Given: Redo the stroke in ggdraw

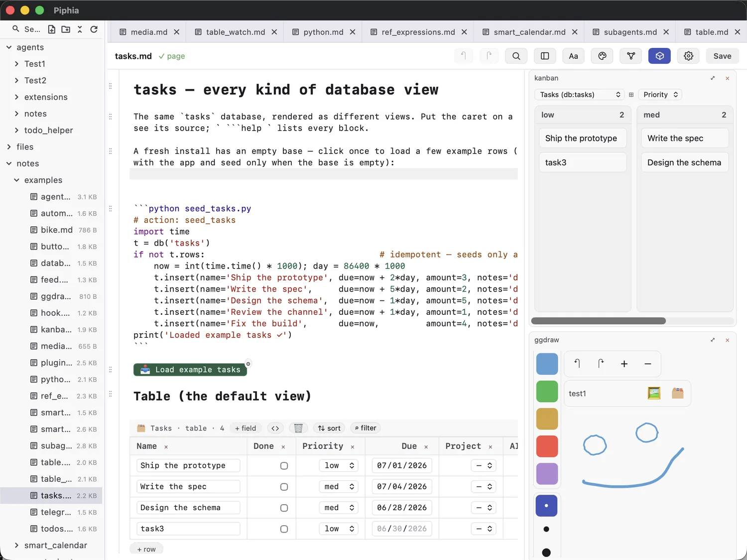Looking at the screenshot, I should click(x=601, y=364).
